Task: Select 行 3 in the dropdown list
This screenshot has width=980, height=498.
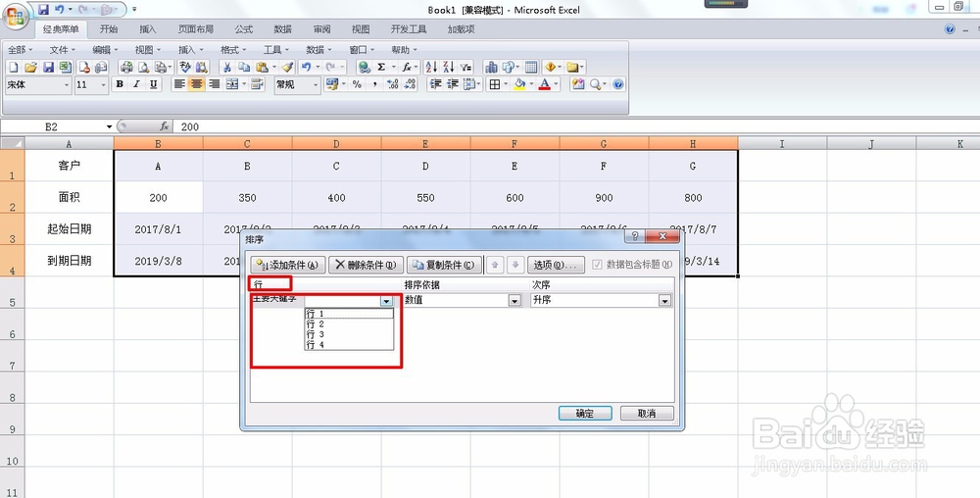Action: [349, 334]
